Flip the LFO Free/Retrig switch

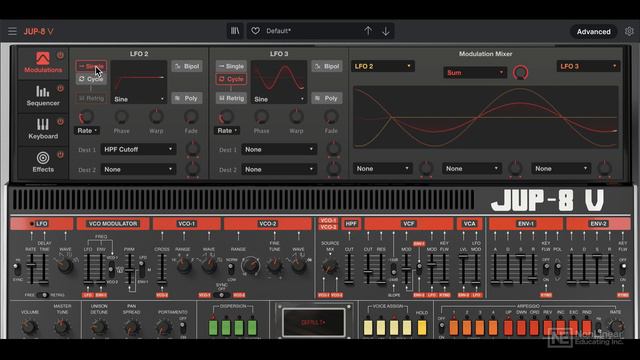click(43, 295)
